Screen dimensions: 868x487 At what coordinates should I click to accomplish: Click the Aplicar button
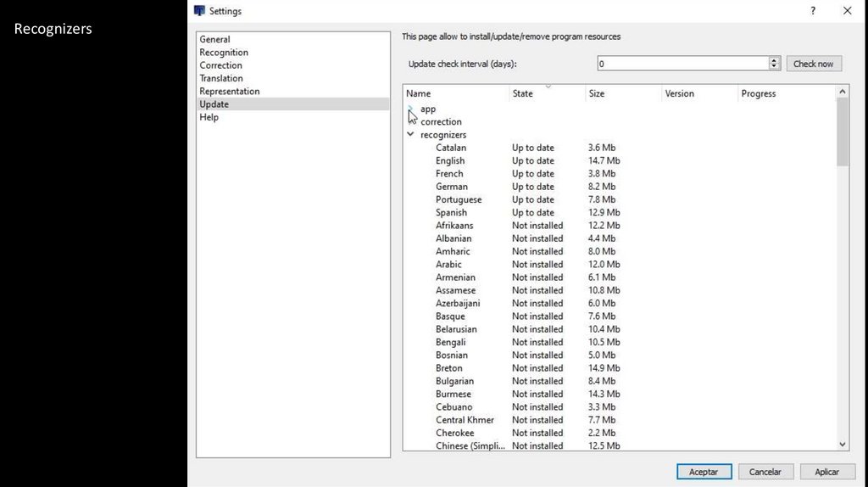pyautogui.click(x=826, y=472)
